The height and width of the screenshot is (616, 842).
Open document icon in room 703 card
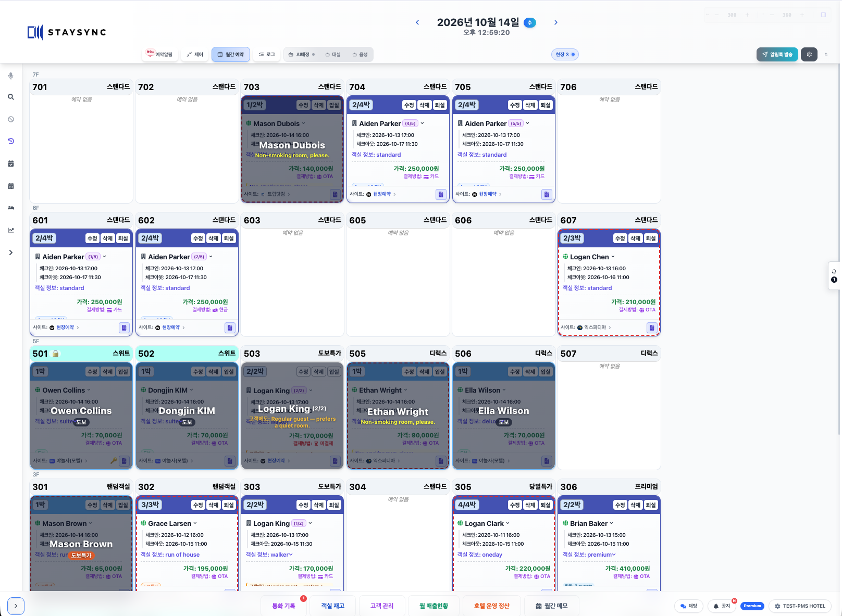335,194
